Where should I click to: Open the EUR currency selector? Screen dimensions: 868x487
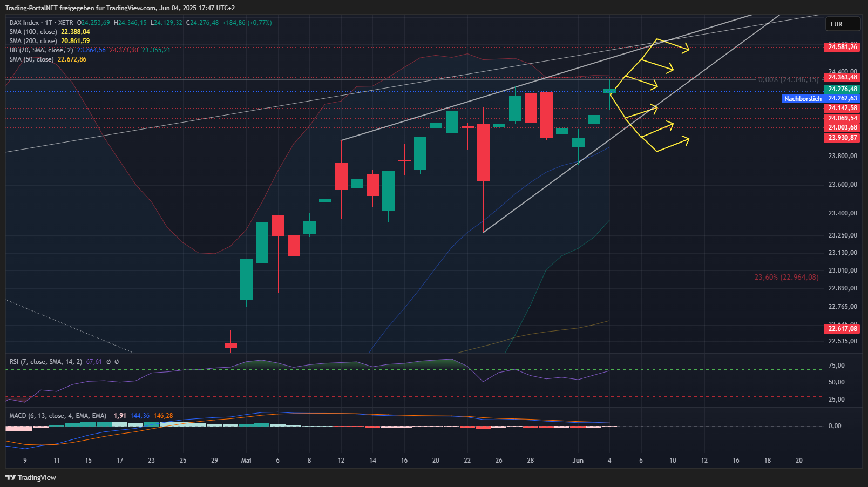(x=842, y=24)
